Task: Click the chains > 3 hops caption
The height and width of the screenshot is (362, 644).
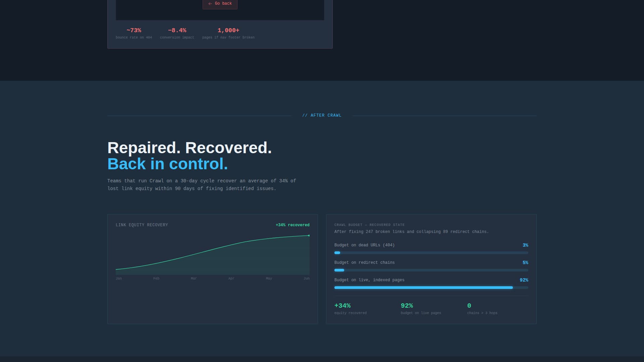Action: pos(482,313)
